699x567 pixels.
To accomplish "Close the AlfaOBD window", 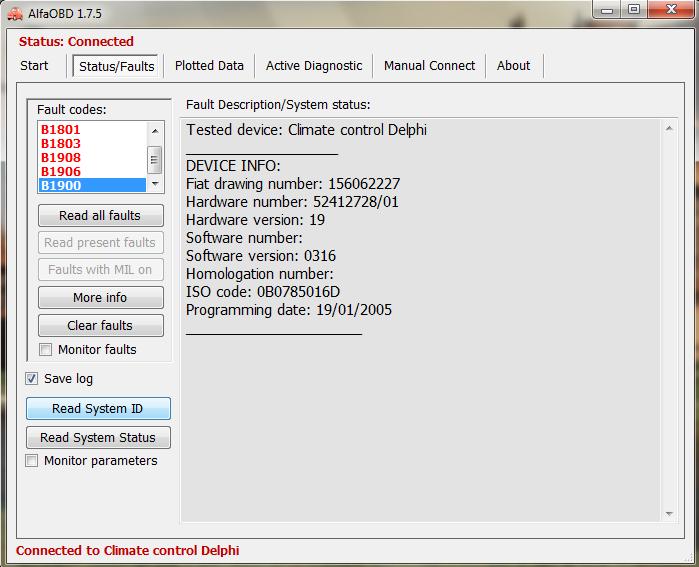I will tap(671, 9).
